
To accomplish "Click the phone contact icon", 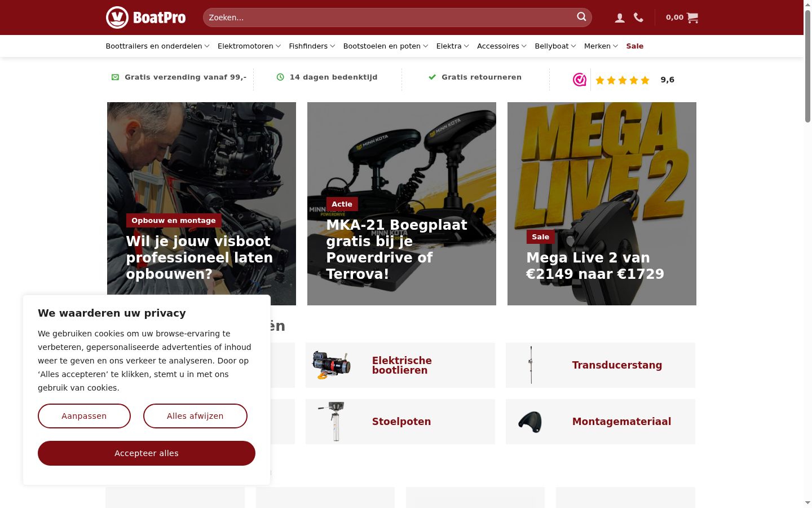I will point(638,17).
